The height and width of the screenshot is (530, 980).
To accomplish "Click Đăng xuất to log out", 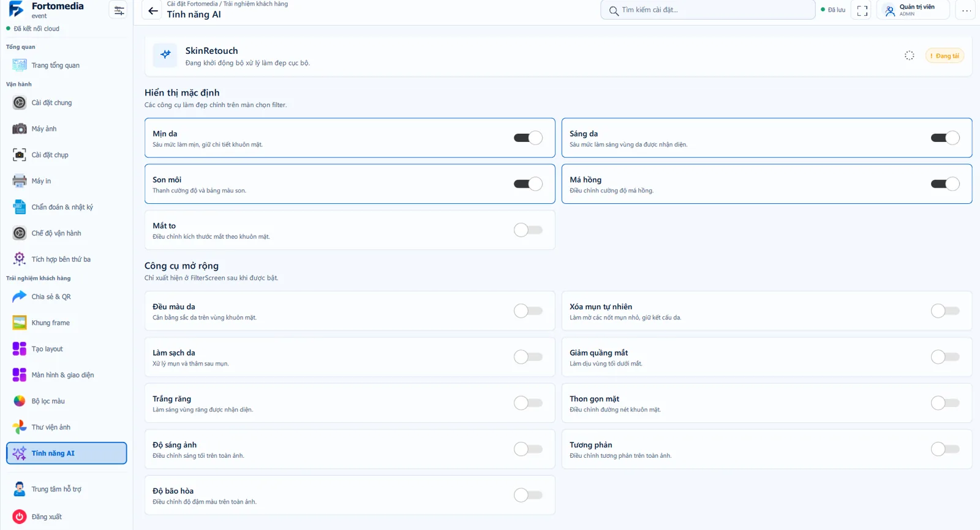I will point(66,517).
